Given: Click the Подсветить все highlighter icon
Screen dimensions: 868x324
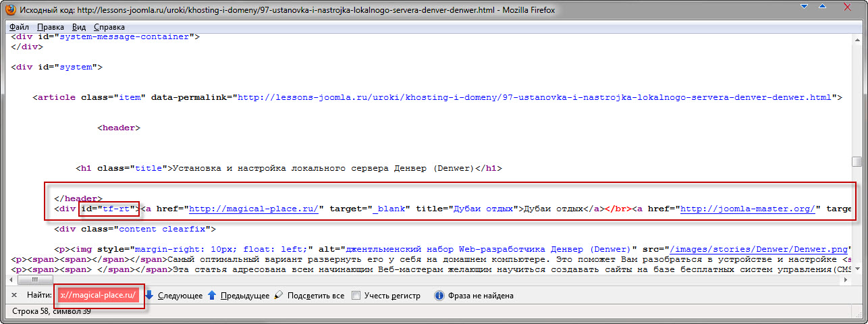Looking at the screenshot, I should tap(279, 296).
